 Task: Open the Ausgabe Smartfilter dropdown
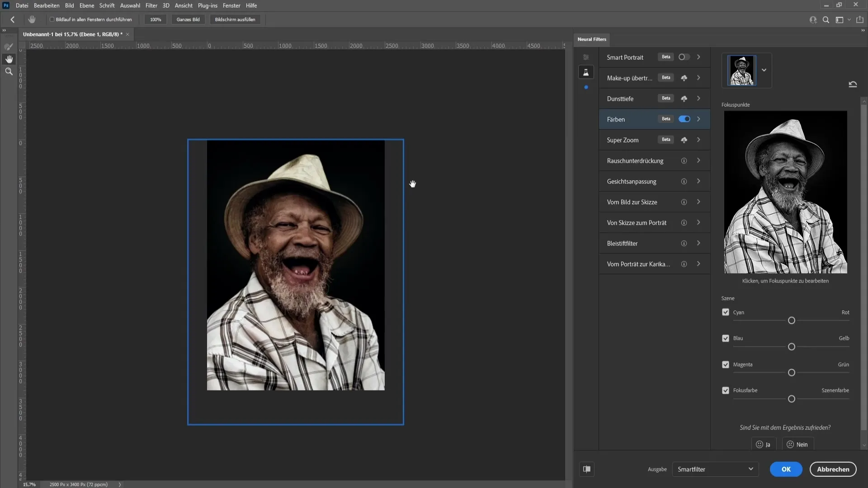[715, 469]
